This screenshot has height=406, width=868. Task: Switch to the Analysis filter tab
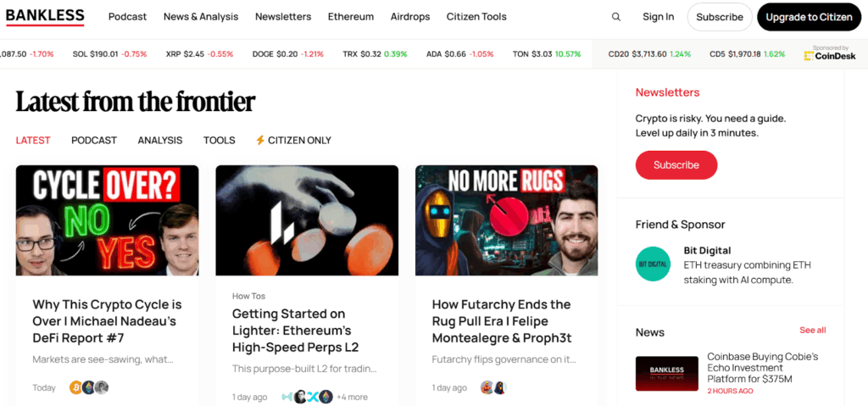click(160, 140)
